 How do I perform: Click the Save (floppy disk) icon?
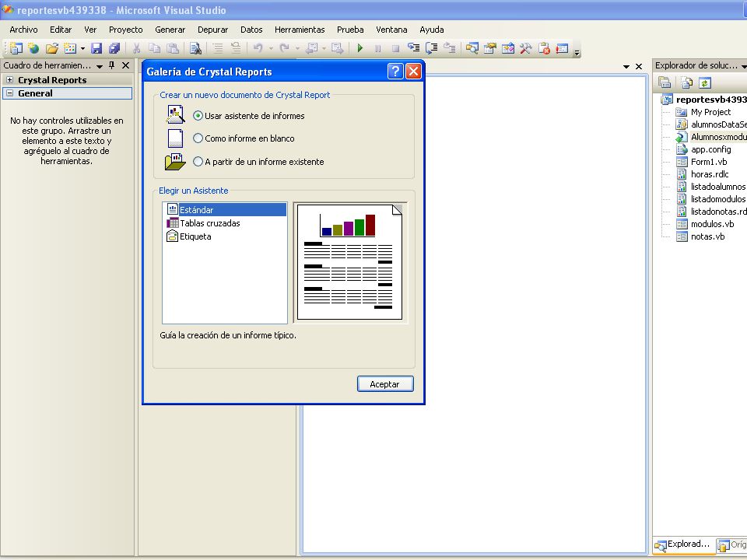pyautogui.click(x=96, y=48)
